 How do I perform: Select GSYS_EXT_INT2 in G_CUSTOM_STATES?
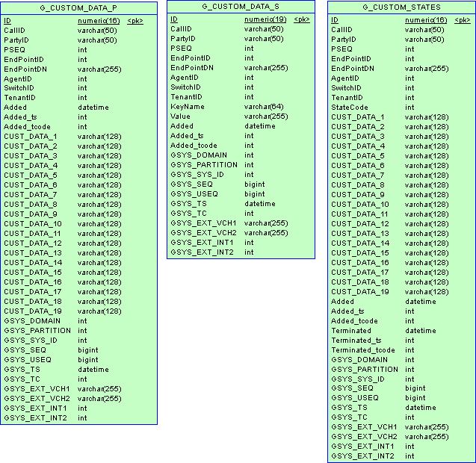pyautogui.click(x=362, y=456)
